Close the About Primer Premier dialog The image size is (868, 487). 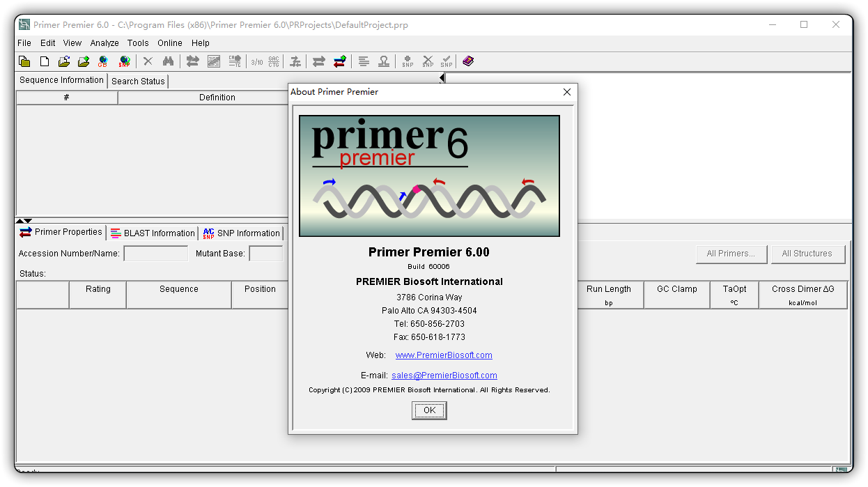click(567, 92)
